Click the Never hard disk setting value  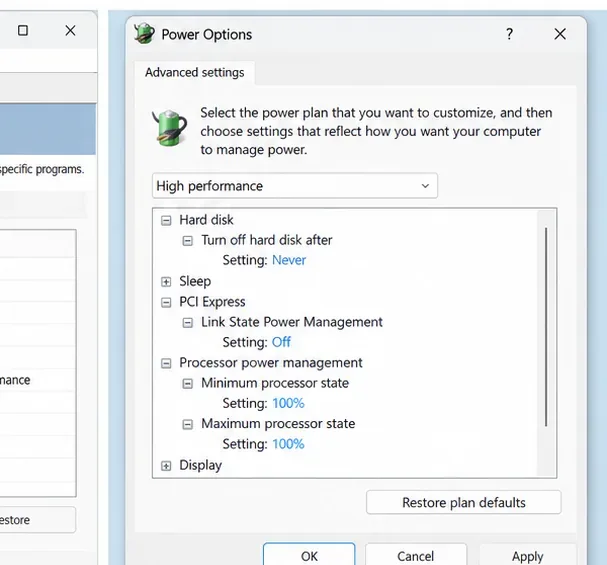(289, 260)
